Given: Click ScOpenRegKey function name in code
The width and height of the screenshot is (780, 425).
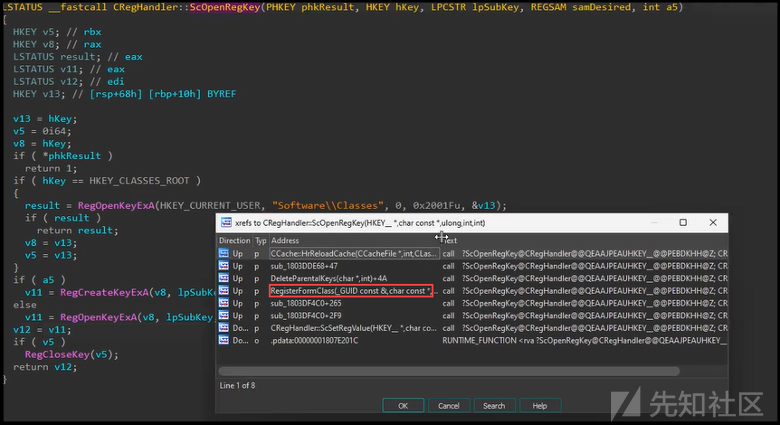Looking at the screenshot, I should pos(224,7).
